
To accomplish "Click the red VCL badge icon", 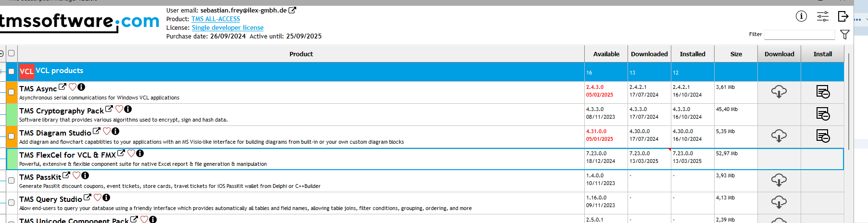I will (26, 71).
